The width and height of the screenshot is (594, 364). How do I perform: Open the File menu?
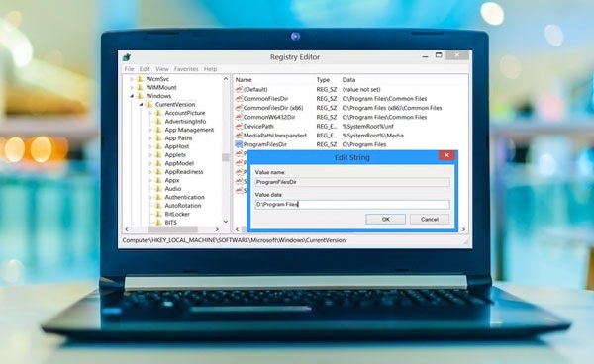point(129,69)
